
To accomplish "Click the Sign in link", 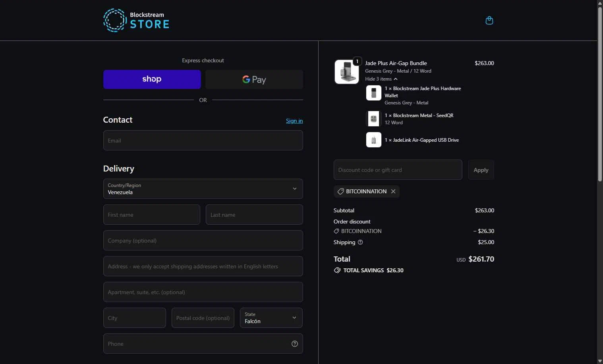I will [294, 121].
